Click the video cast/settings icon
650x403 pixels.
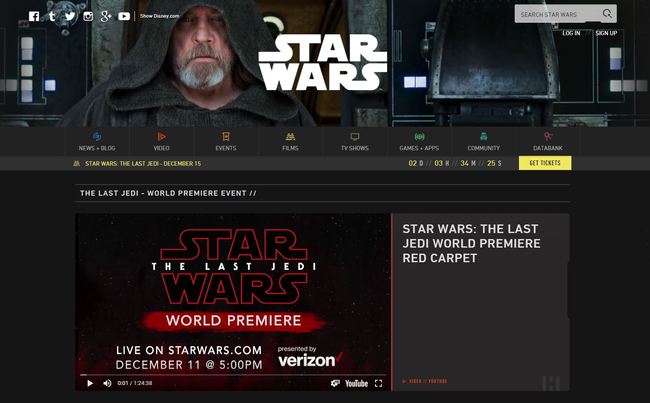click(335, 383)
